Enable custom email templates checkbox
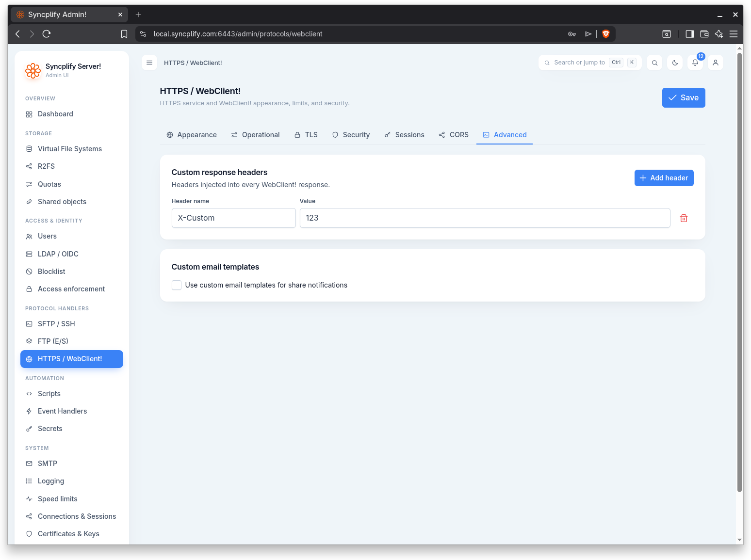This screenshot has height=560, width=751. point(177,285)
